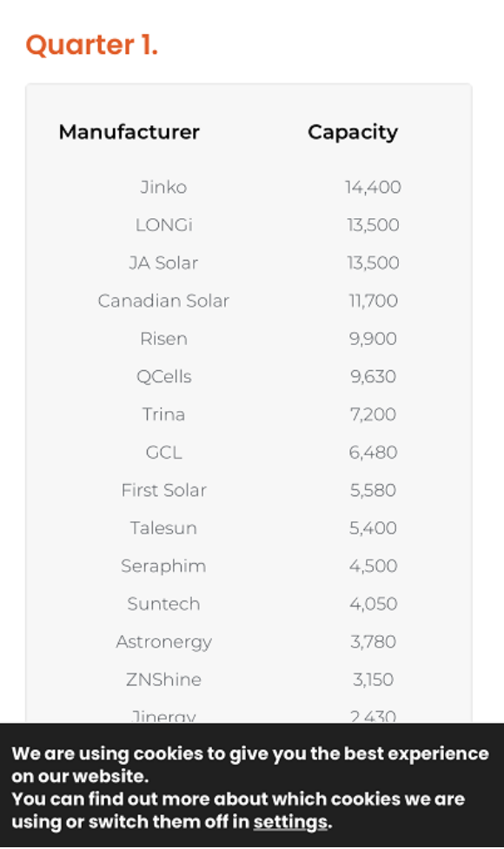
Task: Click the 14,400 capacity value
Action: pyautogui.click(x=373, y=188)
